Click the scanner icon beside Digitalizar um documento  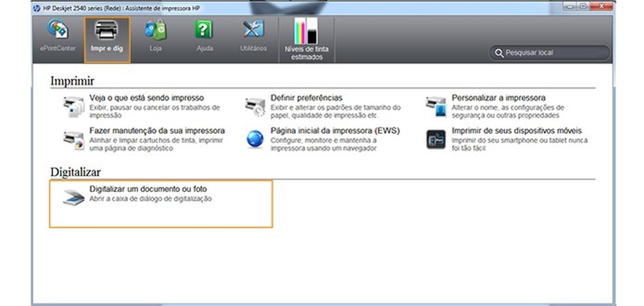(74, 197)
